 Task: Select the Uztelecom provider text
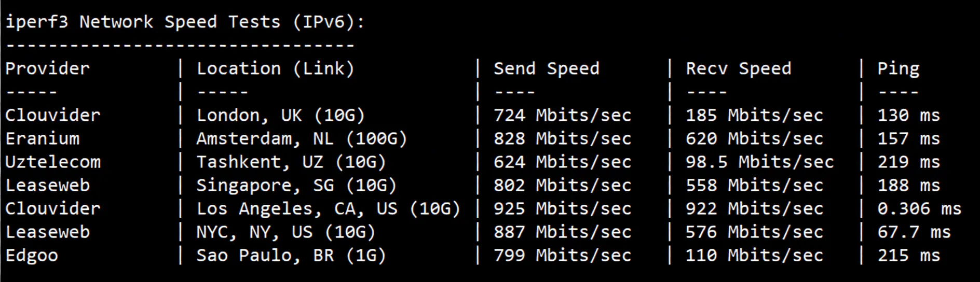point(53,162)
